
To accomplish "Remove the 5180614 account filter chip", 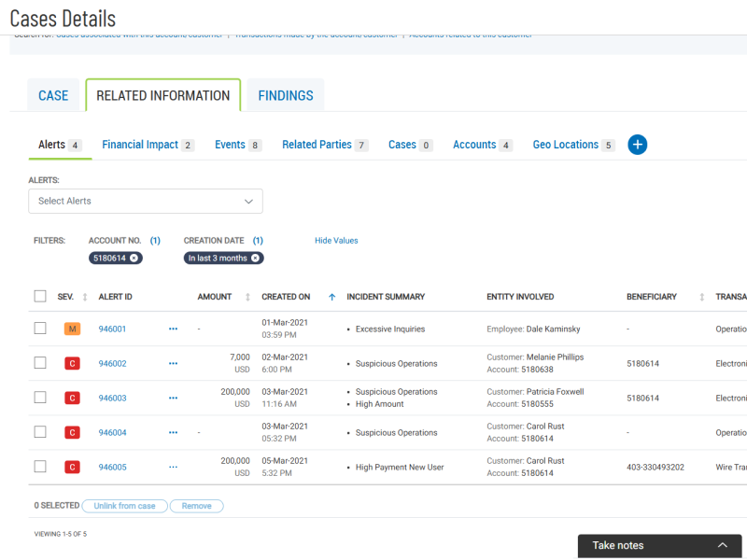I will (134, 259).
